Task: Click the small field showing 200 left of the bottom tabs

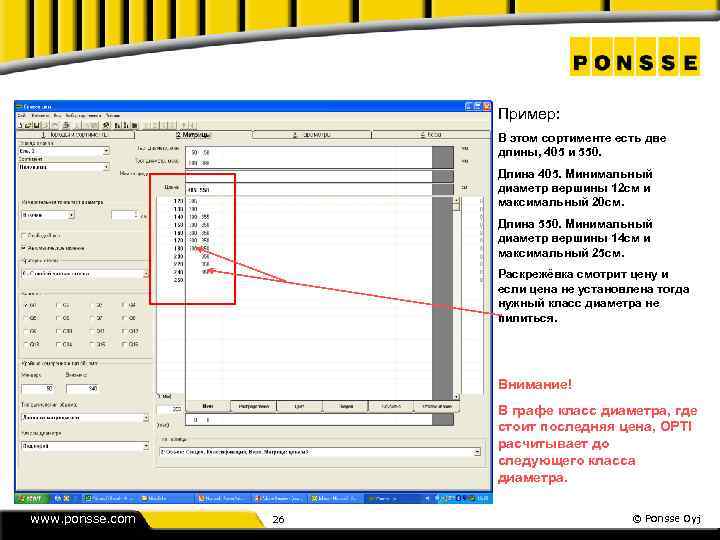Action: (x=170, y=409)
